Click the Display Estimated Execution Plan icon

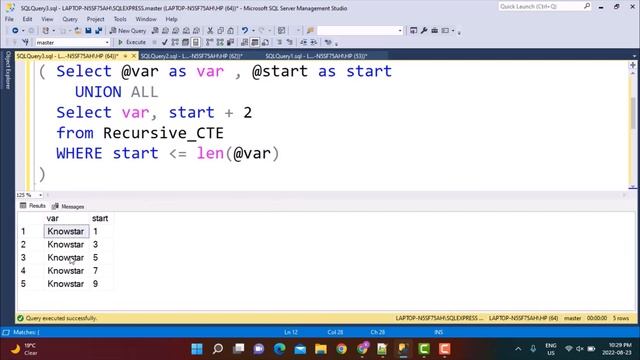pos(175,42)
